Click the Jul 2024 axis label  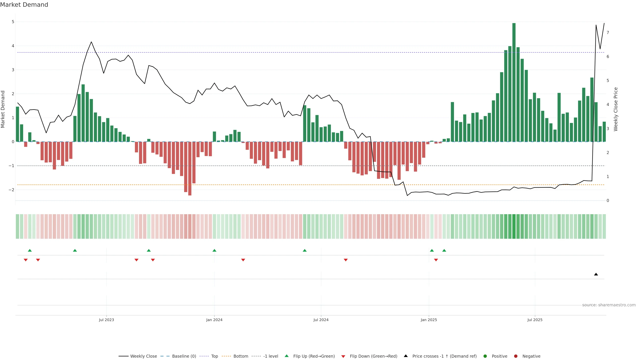click(321, 320)
